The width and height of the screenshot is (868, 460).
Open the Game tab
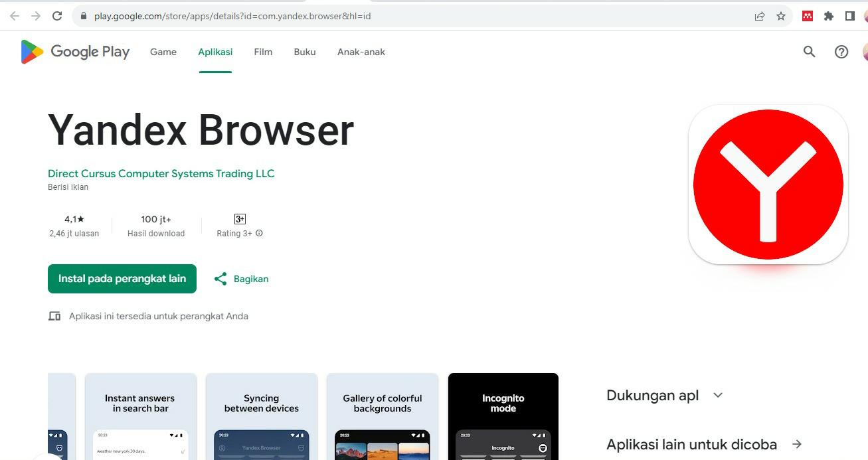click(163, 52)
